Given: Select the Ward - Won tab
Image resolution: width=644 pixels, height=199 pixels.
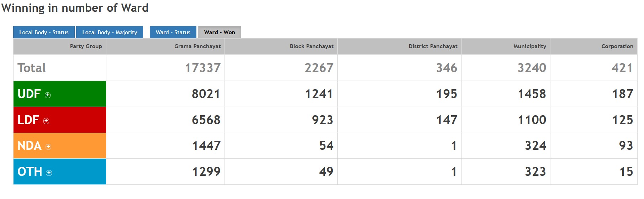Looking at the screenshot, I should (220, 32).
